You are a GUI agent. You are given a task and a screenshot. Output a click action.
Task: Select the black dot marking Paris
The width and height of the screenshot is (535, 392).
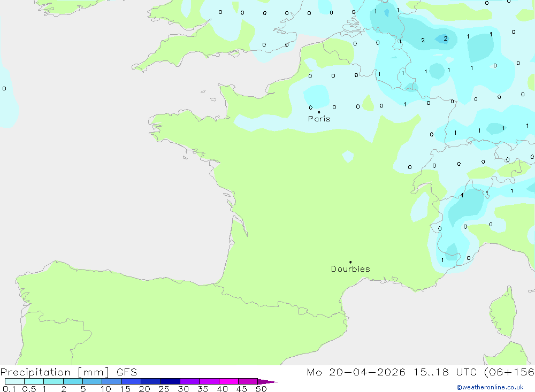click(x=319, y=112)
